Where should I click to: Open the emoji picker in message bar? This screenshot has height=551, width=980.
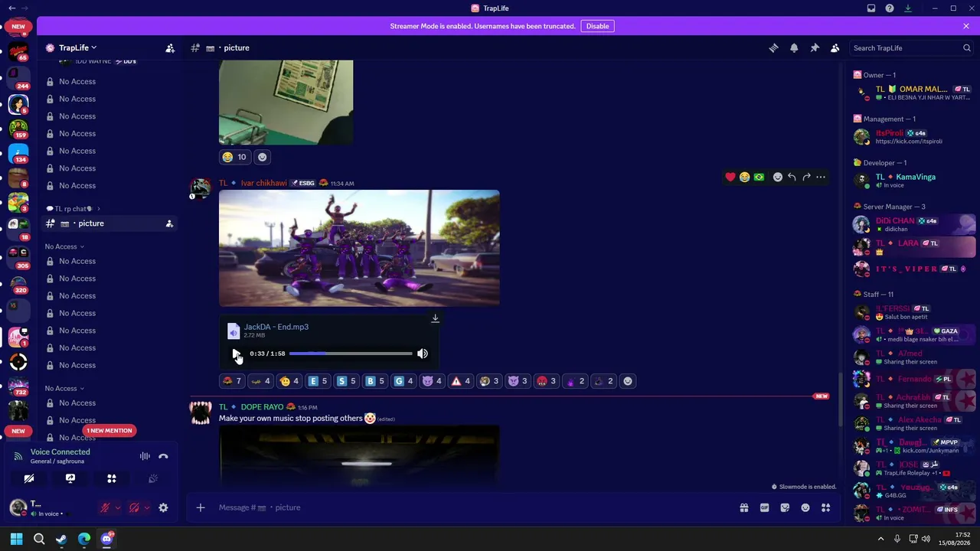coord(805,507)
